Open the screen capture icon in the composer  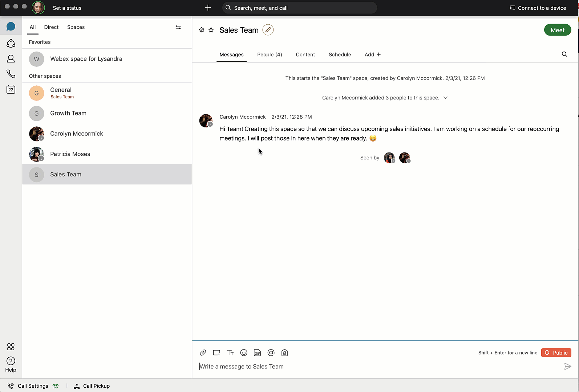(x=216, y=353)
